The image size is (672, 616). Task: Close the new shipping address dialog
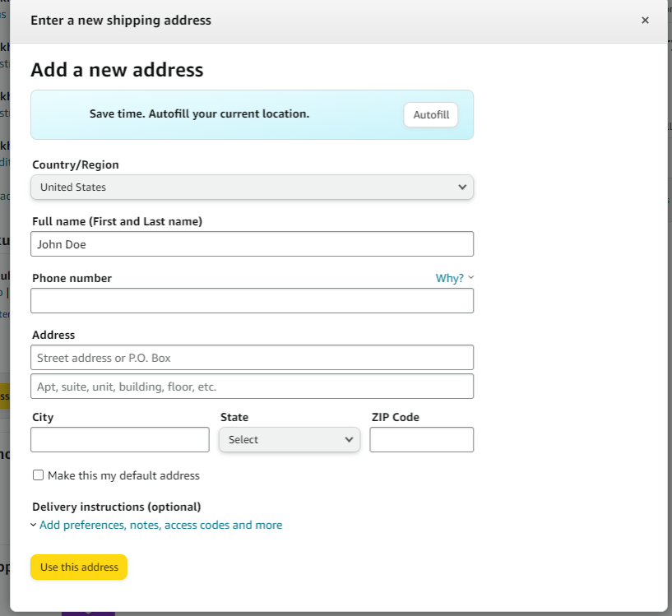point(645,20)
